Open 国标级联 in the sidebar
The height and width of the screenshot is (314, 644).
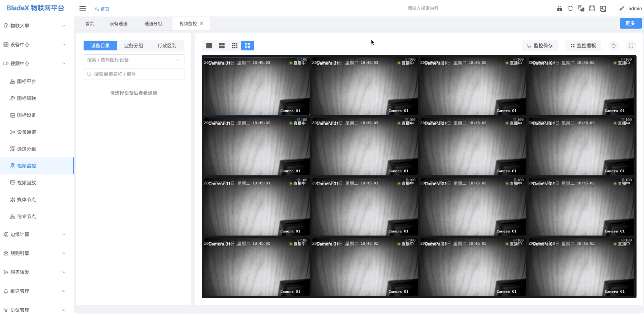pos(37,99)
